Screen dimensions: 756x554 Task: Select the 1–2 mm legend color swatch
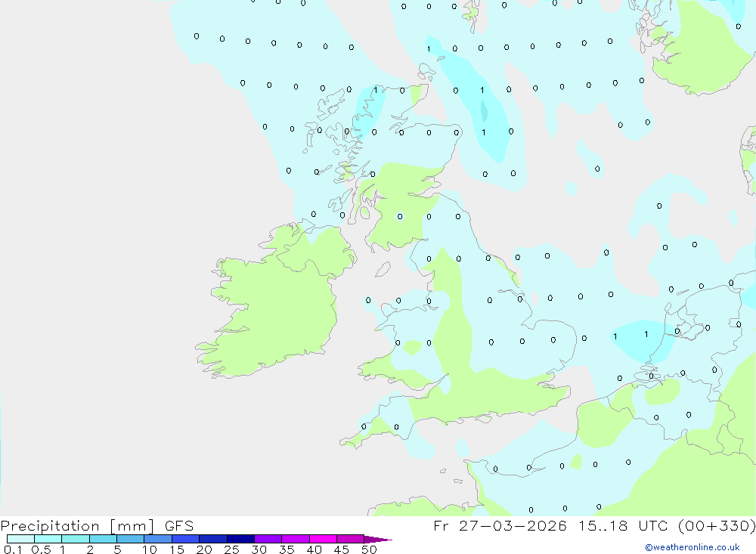[x=76, y=539]
